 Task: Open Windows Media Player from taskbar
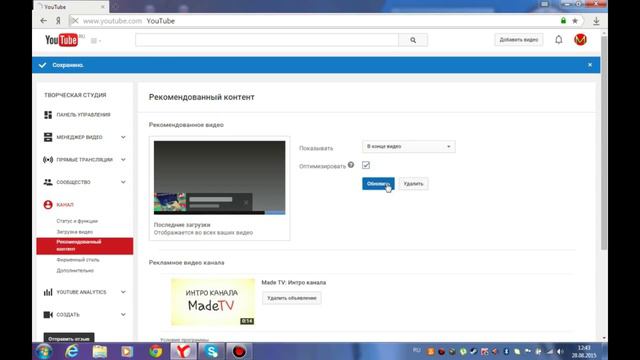127,351
